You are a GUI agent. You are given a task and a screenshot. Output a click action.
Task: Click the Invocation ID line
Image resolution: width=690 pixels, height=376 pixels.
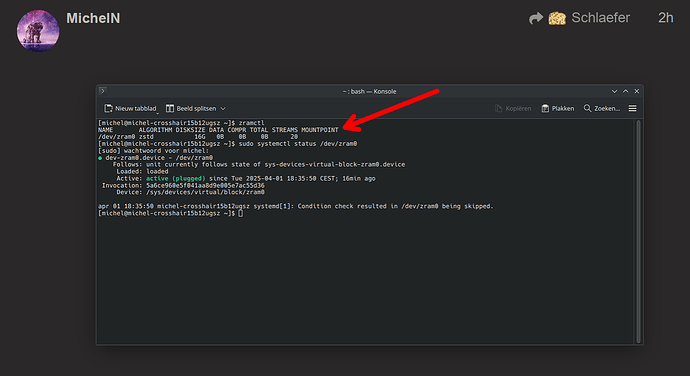(x=184, y=185)
